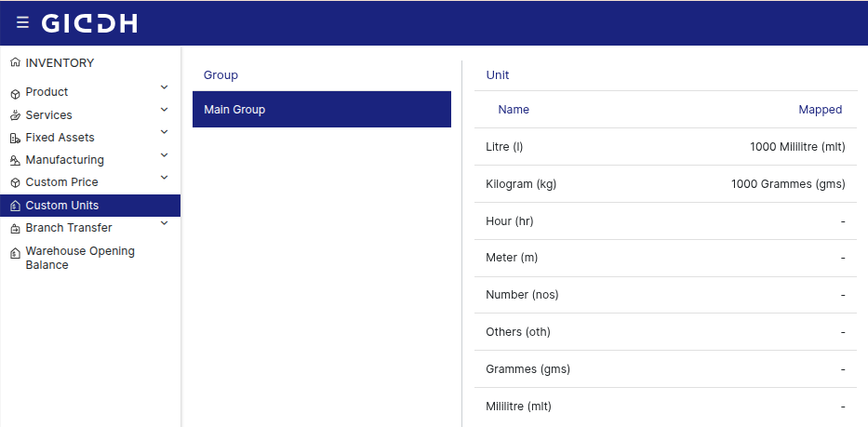Viewport: 868px width, 427px height.
Task: Open the Manufacturing sidebar menu
Action: click(90, 160)
